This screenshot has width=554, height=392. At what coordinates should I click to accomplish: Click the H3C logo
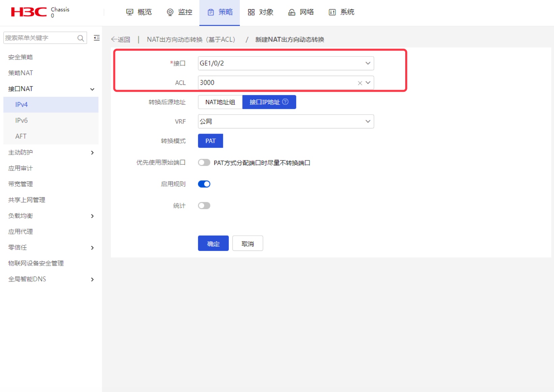click(x=29, y=12)
